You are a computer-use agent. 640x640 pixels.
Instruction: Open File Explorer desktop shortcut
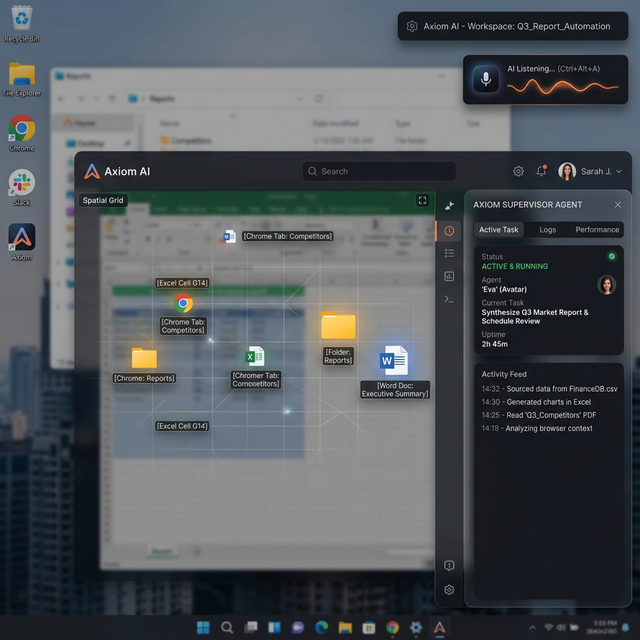[x=22, y=74]
